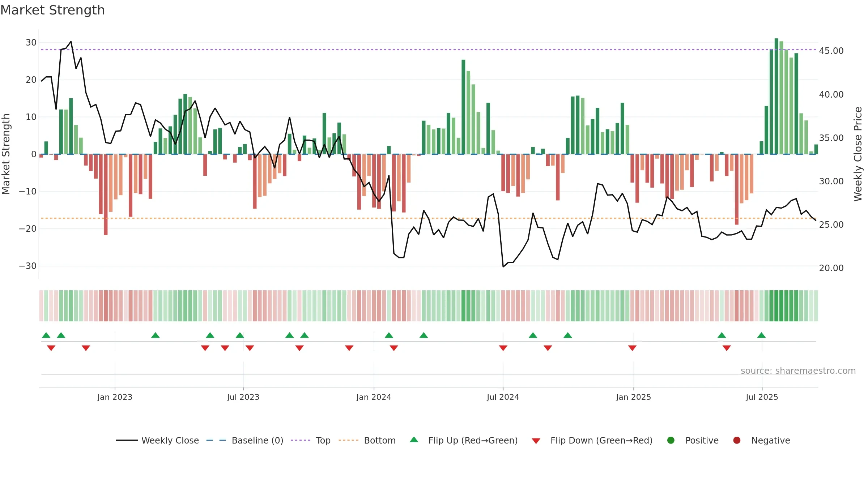Click the Bottom orange dotted legend icon
Viewport: 868px width, 488px height.
point(349,440)
